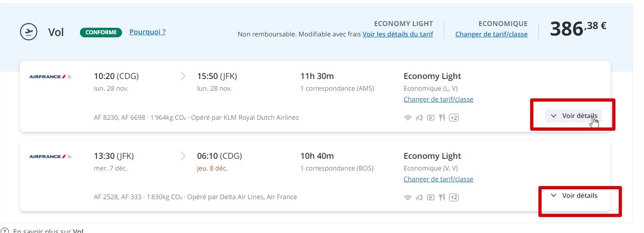Screen dimensions: 644x233
Task: Click the meal icon on the outbound flight
Action: tap(442, 118)
